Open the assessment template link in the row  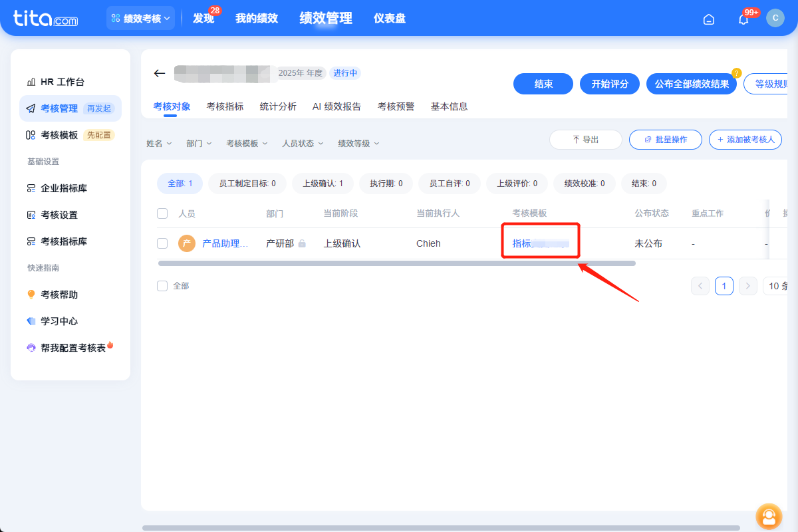pos(540,243)
